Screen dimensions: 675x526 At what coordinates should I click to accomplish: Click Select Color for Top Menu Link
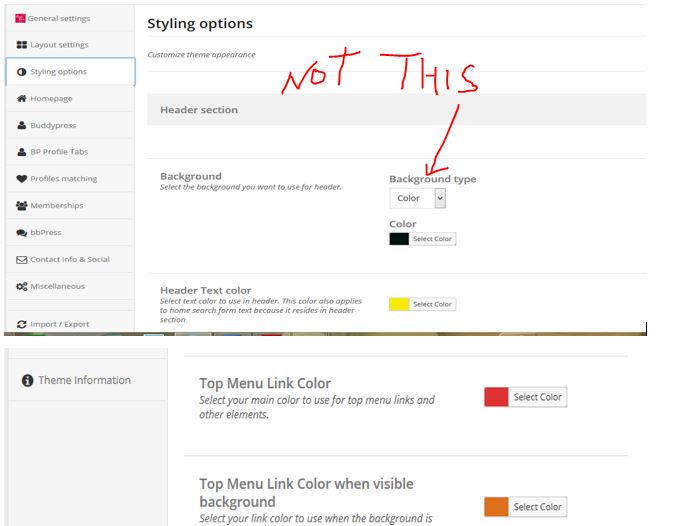[x=537, y=397]
